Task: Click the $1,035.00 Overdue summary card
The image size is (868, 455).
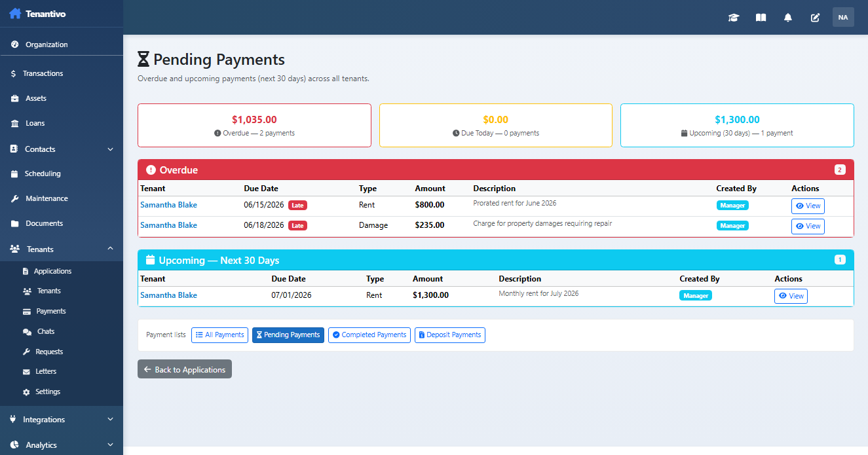Action: (x=254, y=125)
